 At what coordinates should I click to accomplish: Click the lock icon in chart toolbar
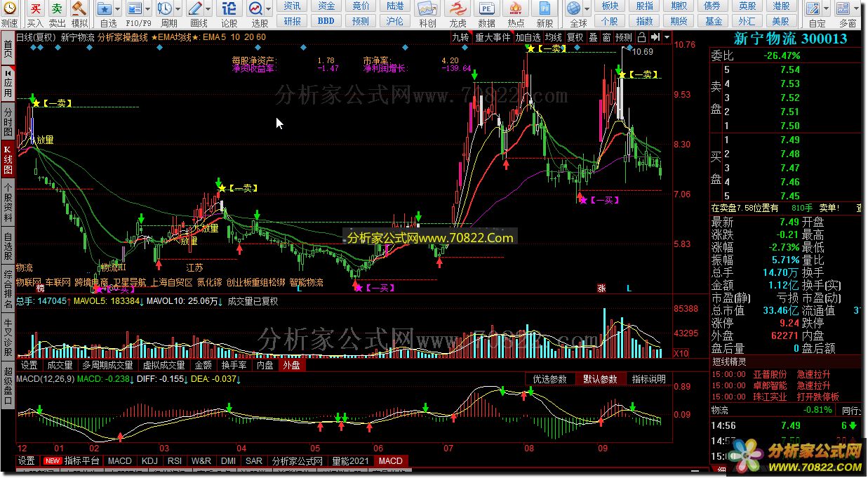643,37
